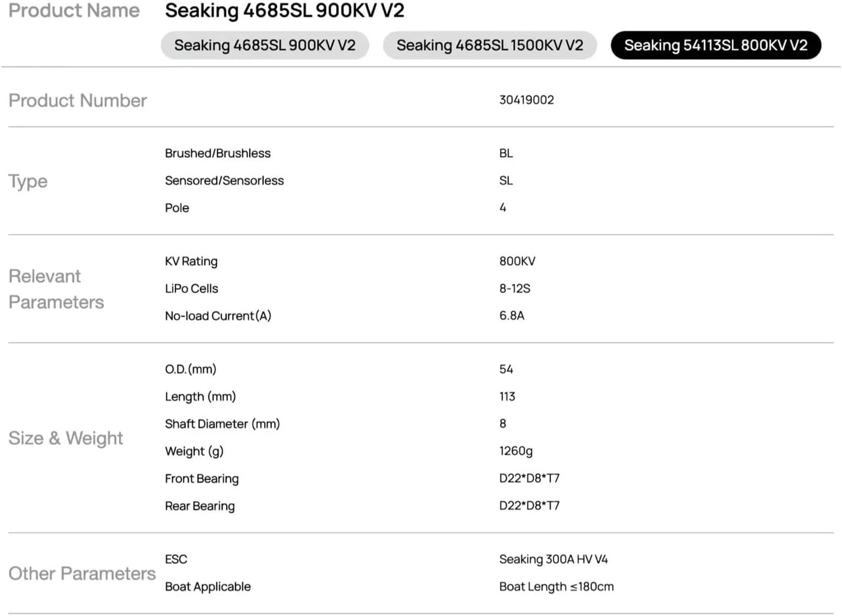Click the Weight value 1260g
Viewport: 842px width, 616px height.
point(516,451)
